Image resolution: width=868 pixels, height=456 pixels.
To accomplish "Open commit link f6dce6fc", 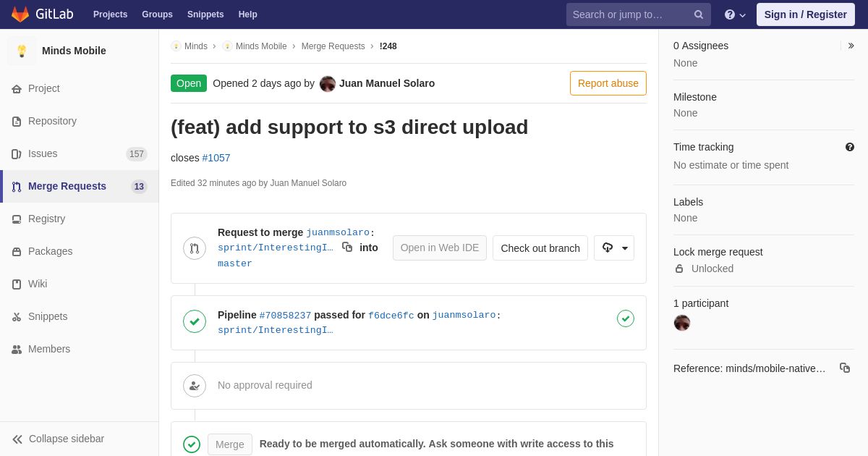I will pos(391,316).
